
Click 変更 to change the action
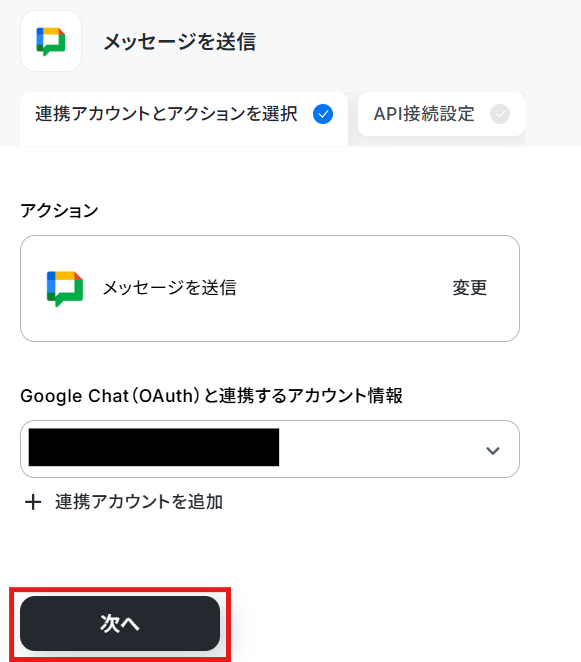(470, 288)
